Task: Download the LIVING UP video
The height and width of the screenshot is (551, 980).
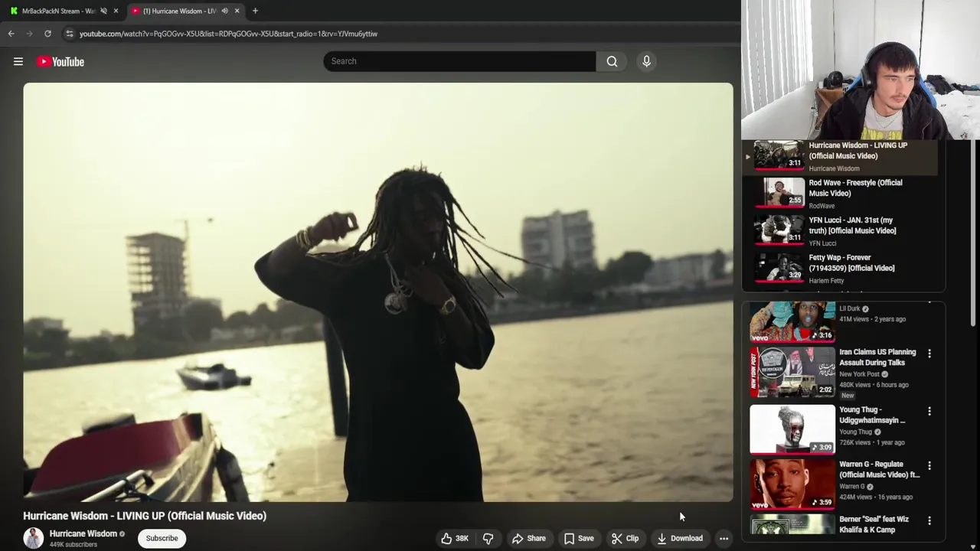Action: [x=680, y=539]
